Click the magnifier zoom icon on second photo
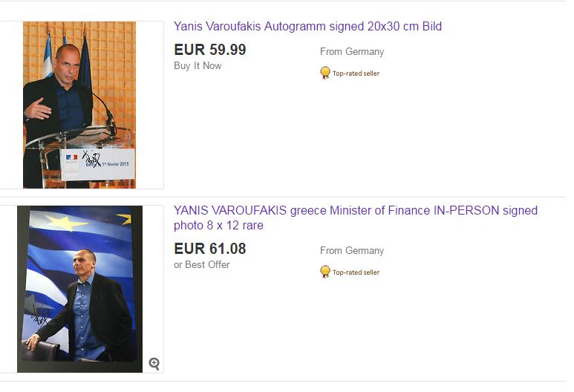The image size is (574, 392). coord(154,363)
